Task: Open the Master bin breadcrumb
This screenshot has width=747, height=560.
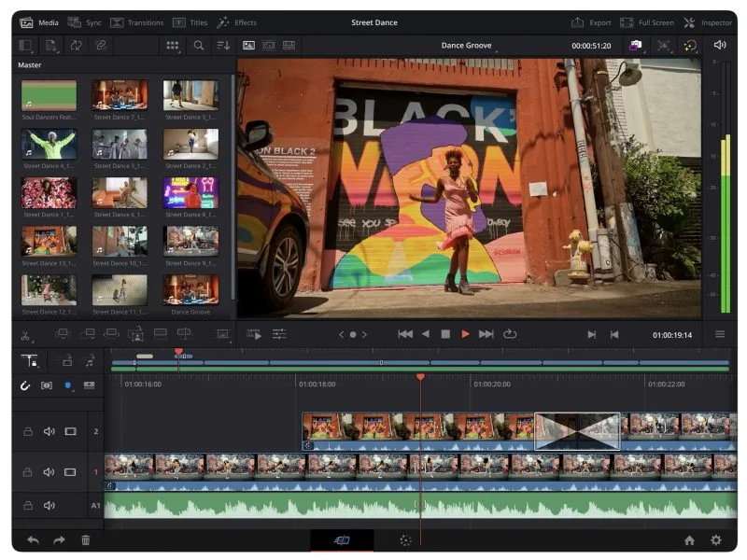Action: [x=29, y=64]
